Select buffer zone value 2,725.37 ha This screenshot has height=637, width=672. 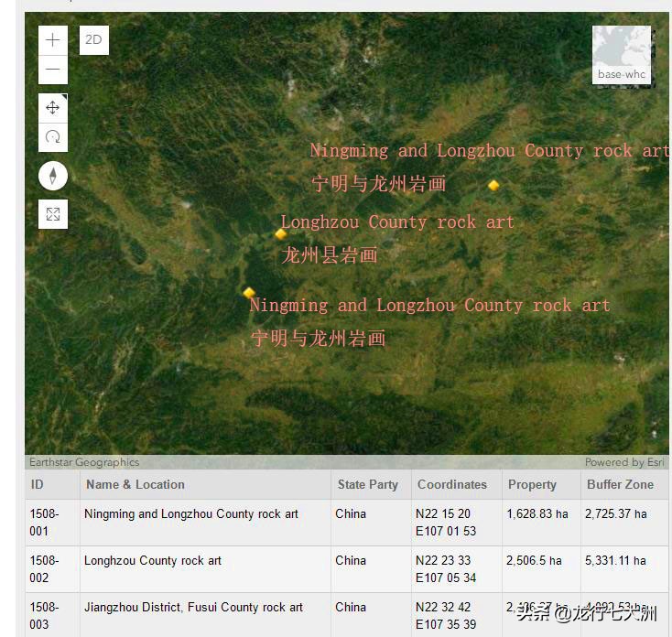616,513
